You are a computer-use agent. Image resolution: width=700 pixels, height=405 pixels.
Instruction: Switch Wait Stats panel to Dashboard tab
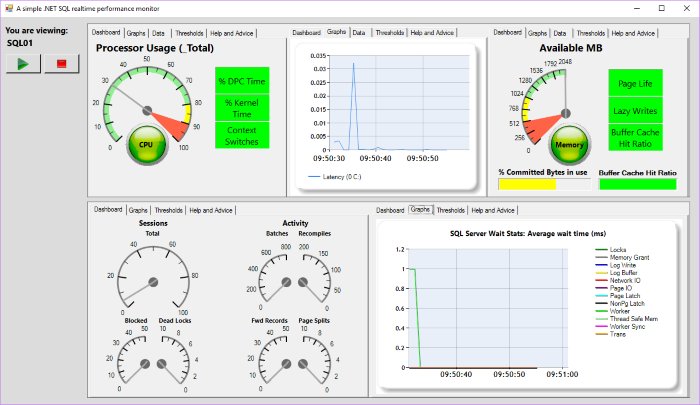390,210
